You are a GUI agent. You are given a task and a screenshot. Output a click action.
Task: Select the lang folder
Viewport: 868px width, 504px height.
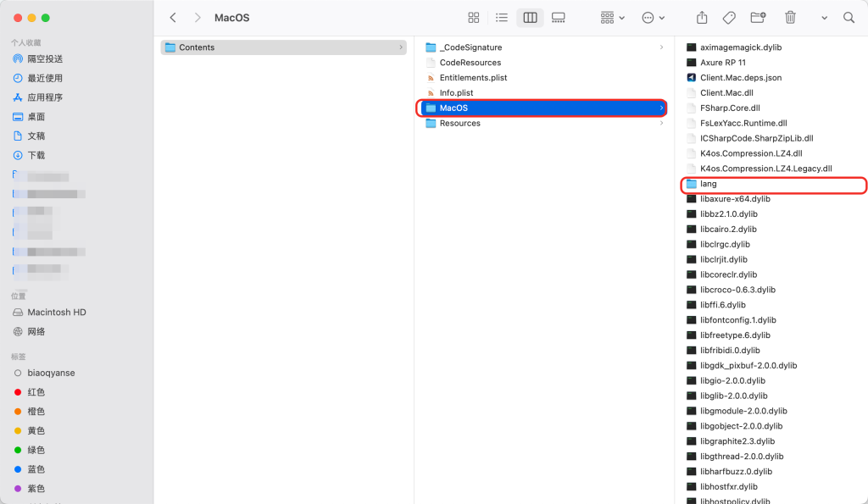(709, 184)
